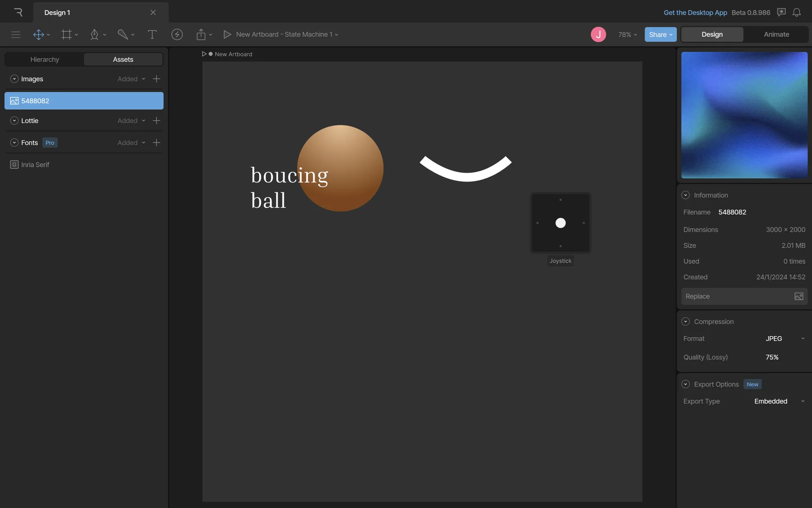
Task: Open notifications bell icon
Action: click(x=796, y=12)
